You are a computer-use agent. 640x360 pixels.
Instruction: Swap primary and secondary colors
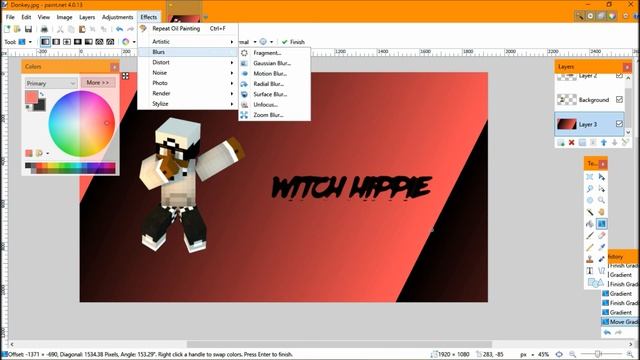tap(42, 94)
